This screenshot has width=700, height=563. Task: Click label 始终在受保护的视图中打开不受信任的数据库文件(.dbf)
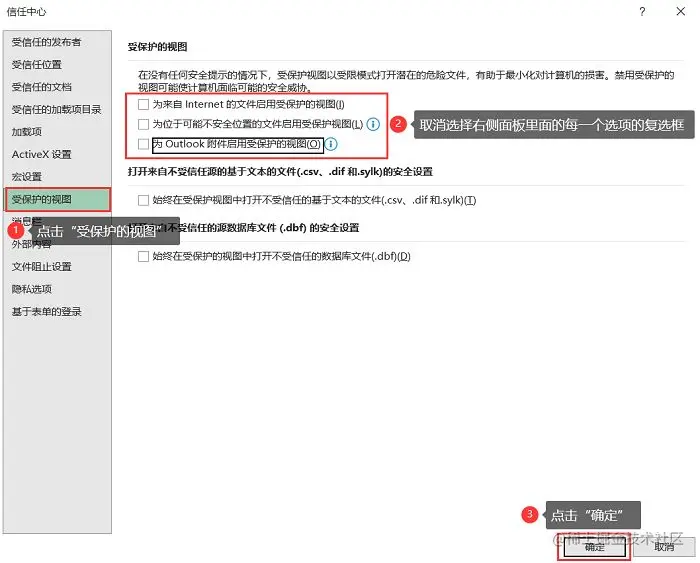(281, 256)
